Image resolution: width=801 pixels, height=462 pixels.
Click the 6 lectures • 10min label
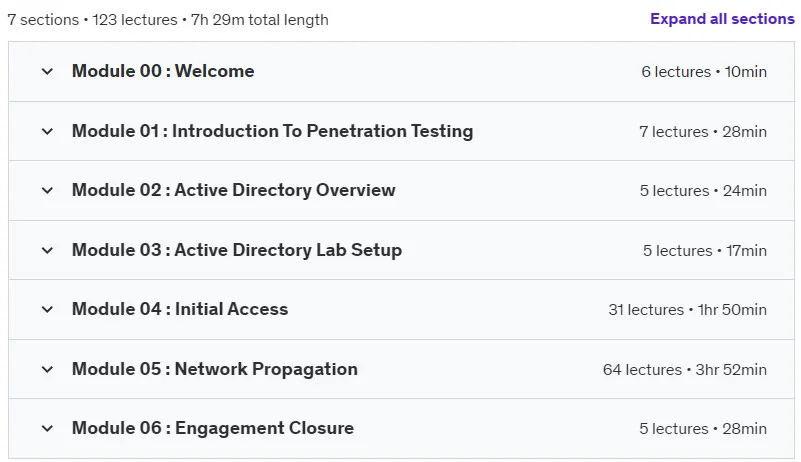[704, 72]
